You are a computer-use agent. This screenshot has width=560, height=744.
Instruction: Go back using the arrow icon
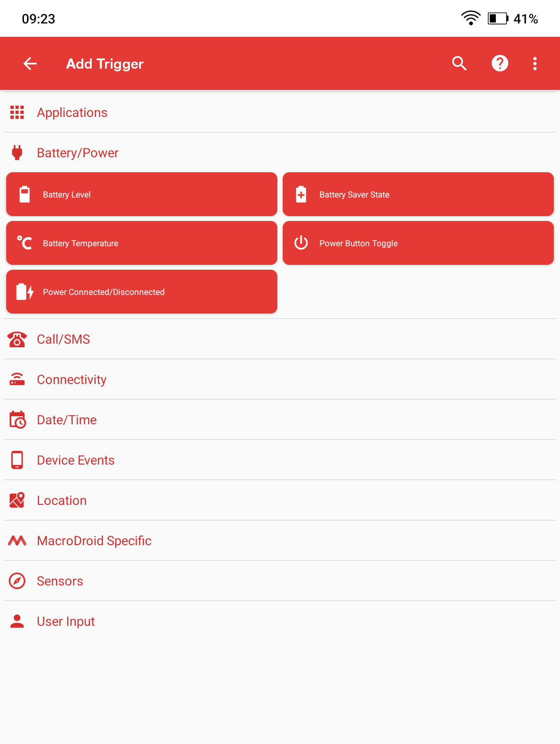tap(30, 64)
